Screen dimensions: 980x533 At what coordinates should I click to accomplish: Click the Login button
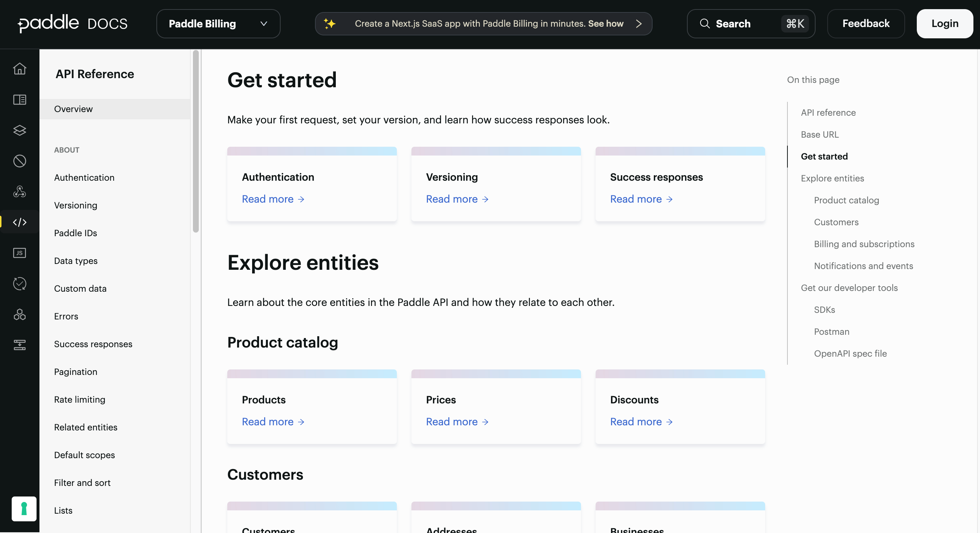coord(945,24)
